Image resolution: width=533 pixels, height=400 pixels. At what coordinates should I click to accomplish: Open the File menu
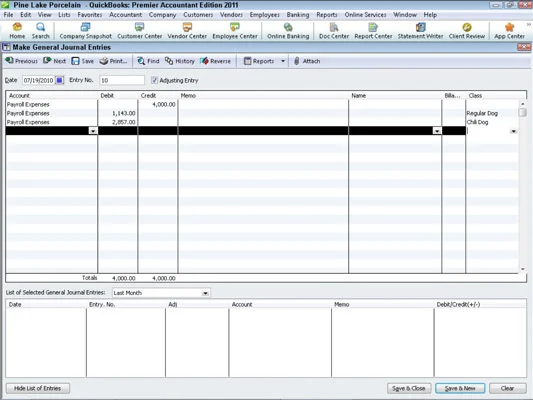click(x=8, y=15)
